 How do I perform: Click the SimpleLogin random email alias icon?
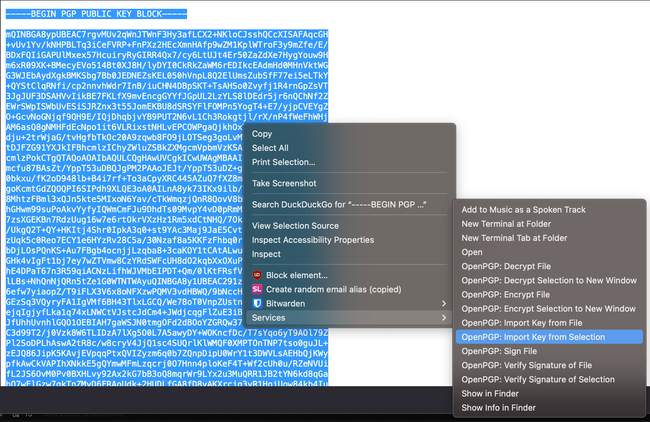[257, 287]
